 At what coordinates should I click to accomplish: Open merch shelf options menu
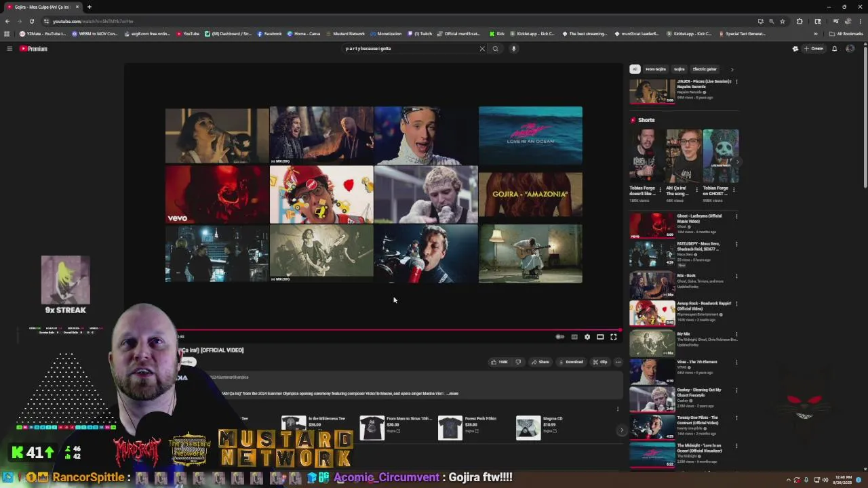tap(617, 409)
